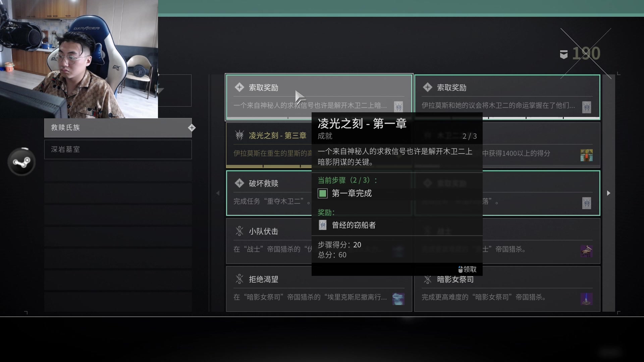Image resolution: width=644 pixels, height=362 pixels.
Task: Open the 暗影女祭司 triumph card
Action: click(x=507, y=289)
